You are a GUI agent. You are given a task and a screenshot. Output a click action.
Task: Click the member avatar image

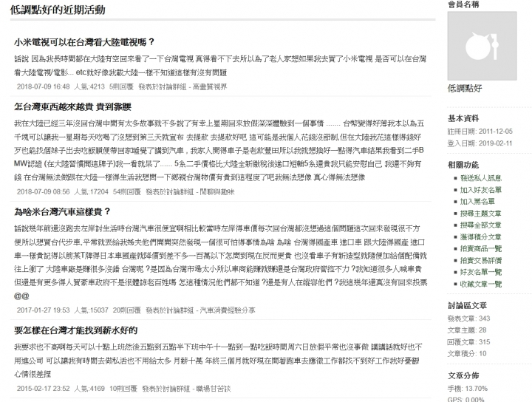[482, 46]
